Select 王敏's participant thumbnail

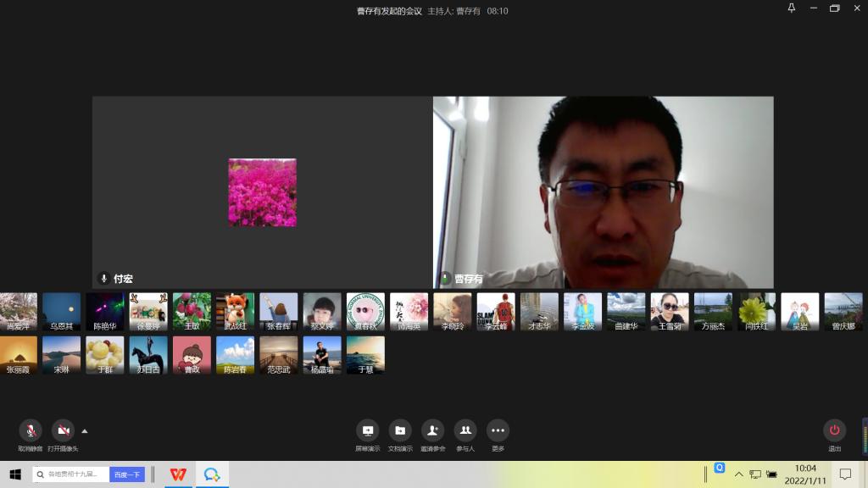(x=192, y=311)
